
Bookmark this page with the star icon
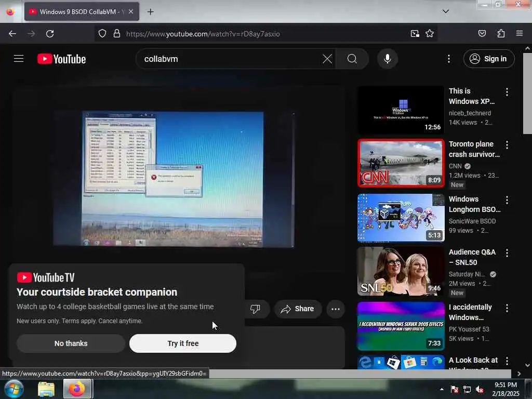click(x=430, y=34)
